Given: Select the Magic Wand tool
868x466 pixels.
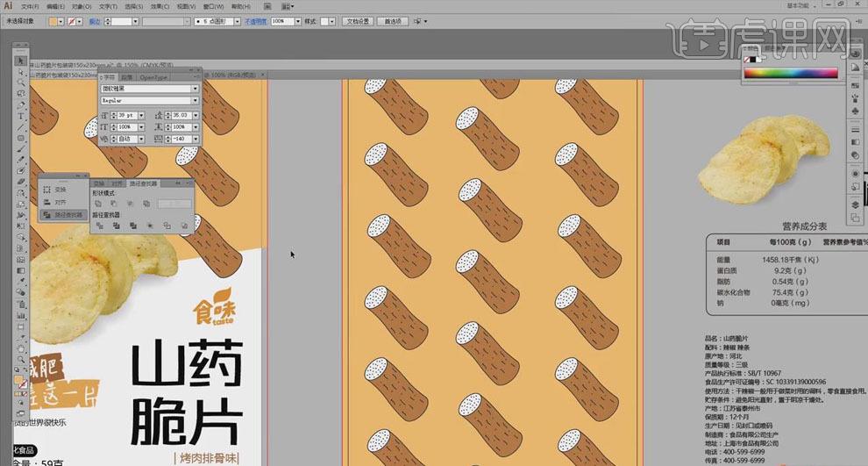Looking at the screenshot, I should (x=21, y=82).
